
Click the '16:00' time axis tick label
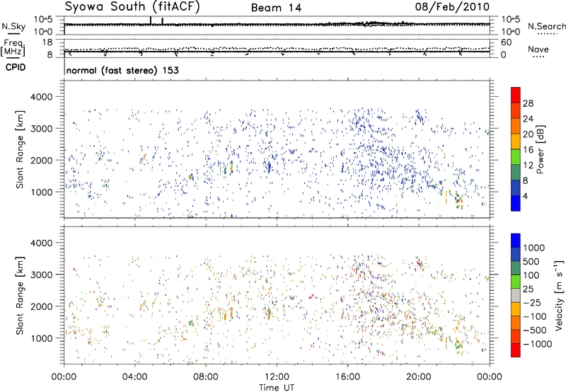347,377
